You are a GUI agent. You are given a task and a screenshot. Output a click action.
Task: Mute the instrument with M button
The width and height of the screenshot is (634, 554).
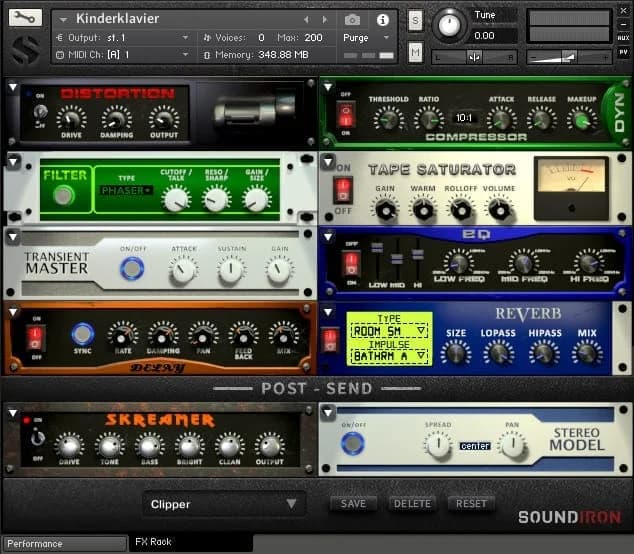[415, 52]
